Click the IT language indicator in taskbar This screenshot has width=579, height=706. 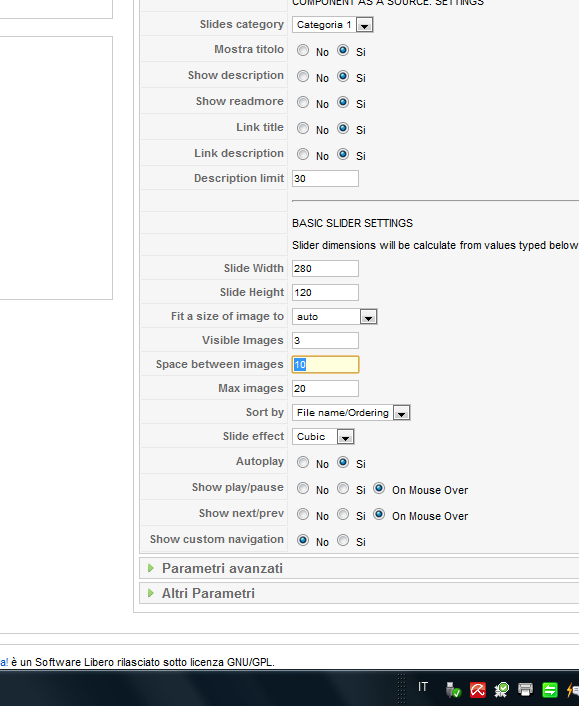click(x=422, y=687)
